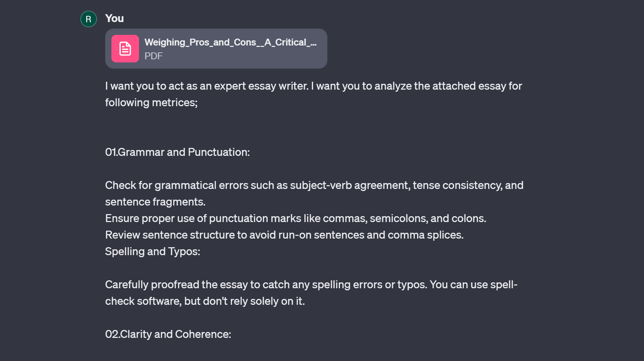Click the line starting "Review sentence structure"
Image resolution: width=644 pixels, height=361 pixels.
[x=284, y=235]
